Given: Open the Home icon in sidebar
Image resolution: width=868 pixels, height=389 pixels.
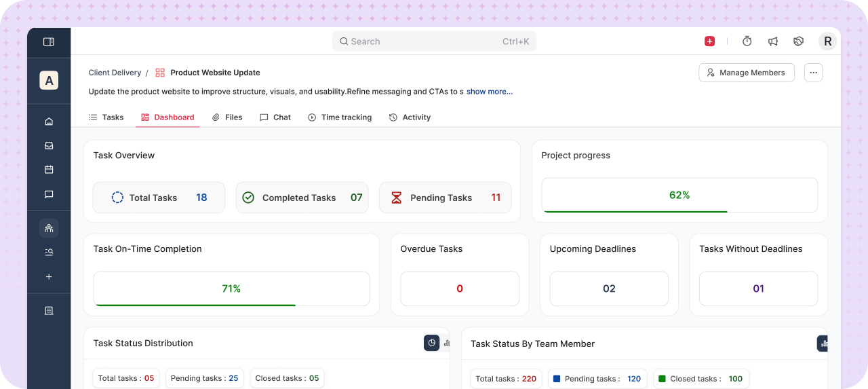Looking at the screenshot, I should tap(49, 122).
